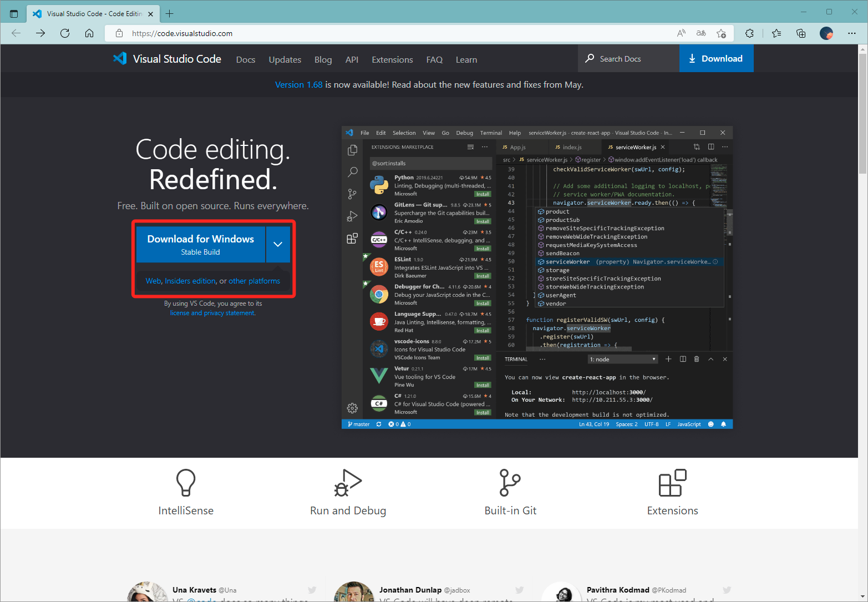Screen dimensions: 868x602
Task: Go back with browser back arrow
Action: (16, 33)
